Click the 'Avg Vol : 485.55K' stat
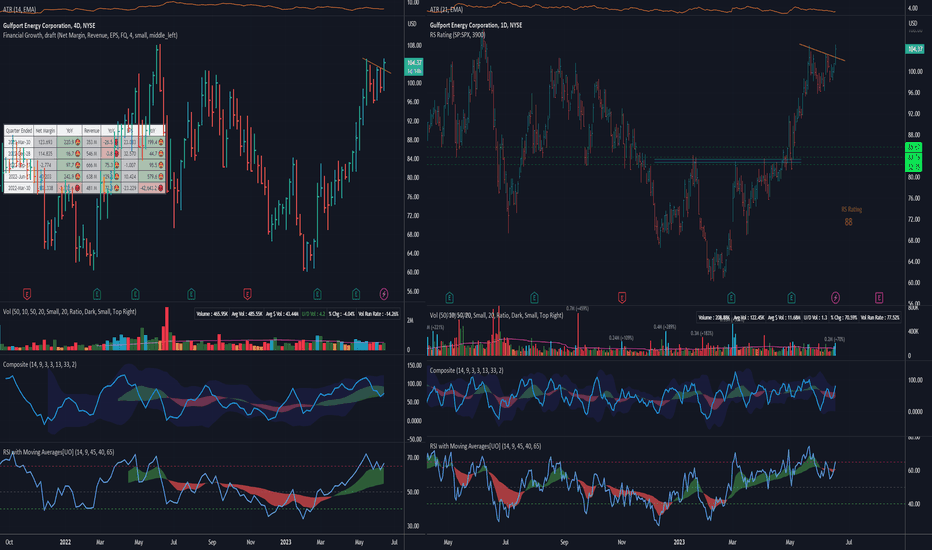 247,314
